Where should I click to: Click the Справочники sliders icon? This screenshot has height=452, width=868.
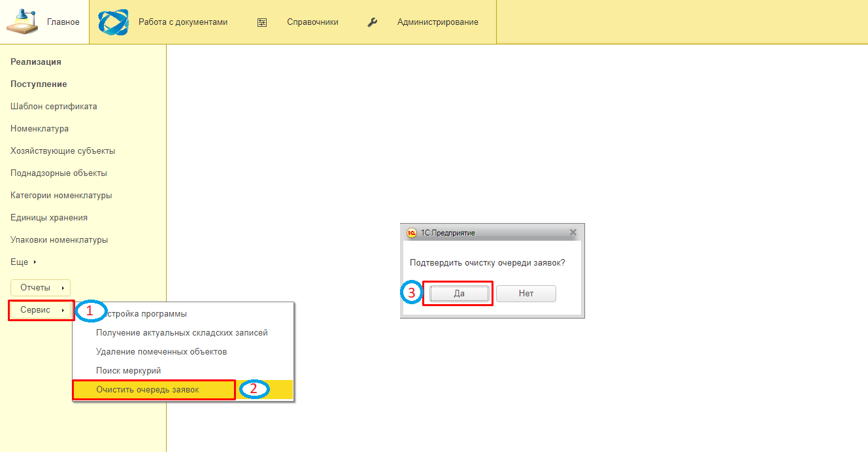[x=262, y=22]
